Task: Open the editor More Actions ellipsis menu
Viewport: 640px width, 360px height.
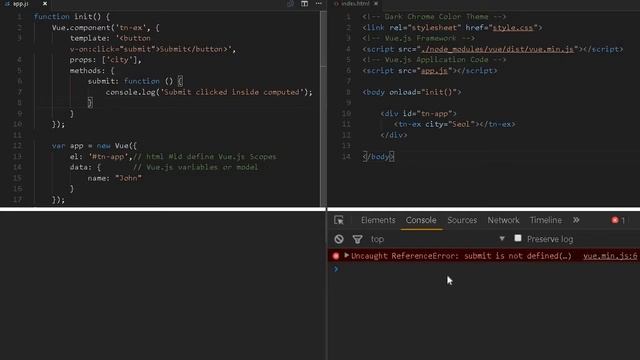Action: (x=319, y=4)
